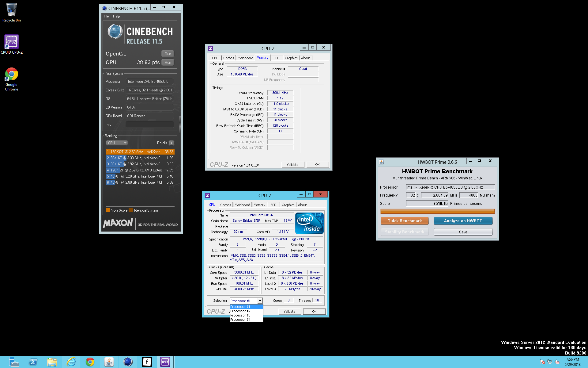This screenshot has height=368, width=588.
Task: Switch to SPD tab in upper CPU-Z
Action: tap(277, 58)
